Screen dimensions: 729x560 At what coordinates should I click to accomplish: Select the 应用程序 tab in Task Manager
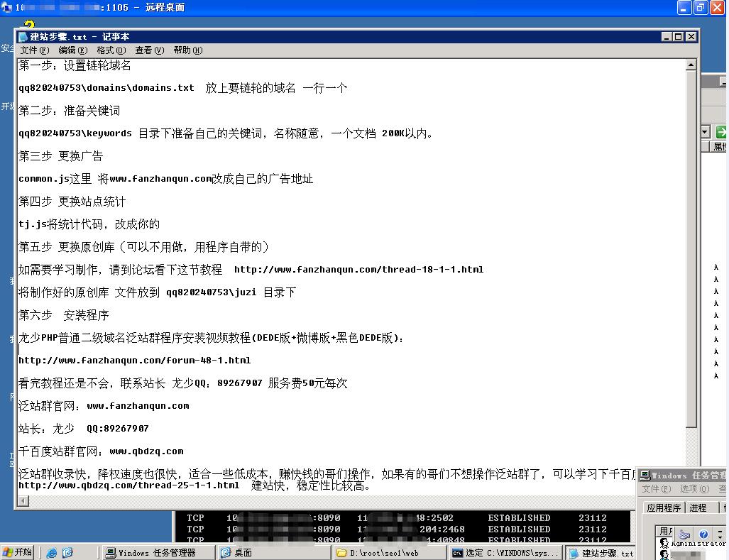tap(664, 508)
